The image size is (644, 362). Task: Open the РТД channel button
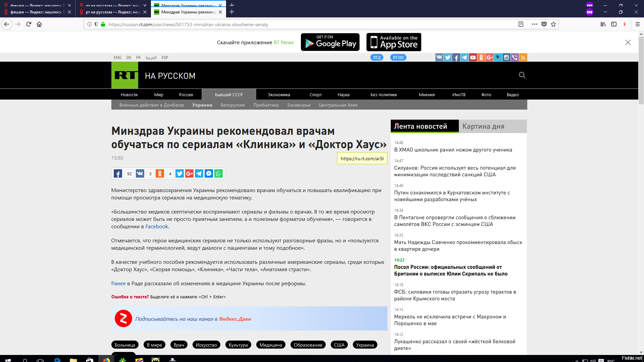[x=377, y=57]
